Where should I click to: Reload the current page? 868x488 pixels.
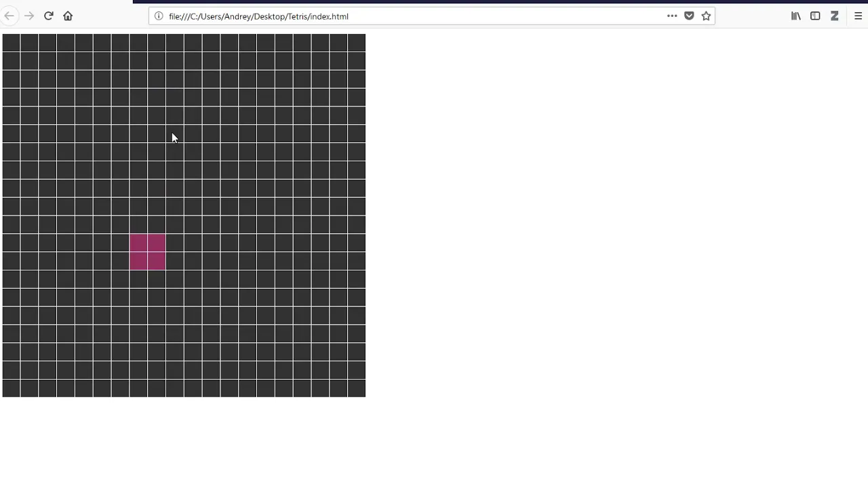click(x=49, y=16)
